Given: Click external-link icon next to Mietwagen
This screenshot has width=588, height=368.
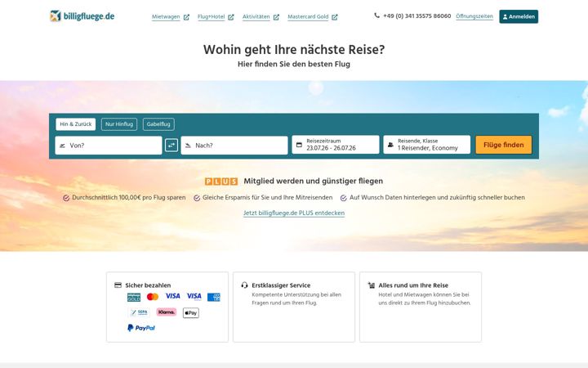Looking at the screenshot, I should tap(186, 17).
